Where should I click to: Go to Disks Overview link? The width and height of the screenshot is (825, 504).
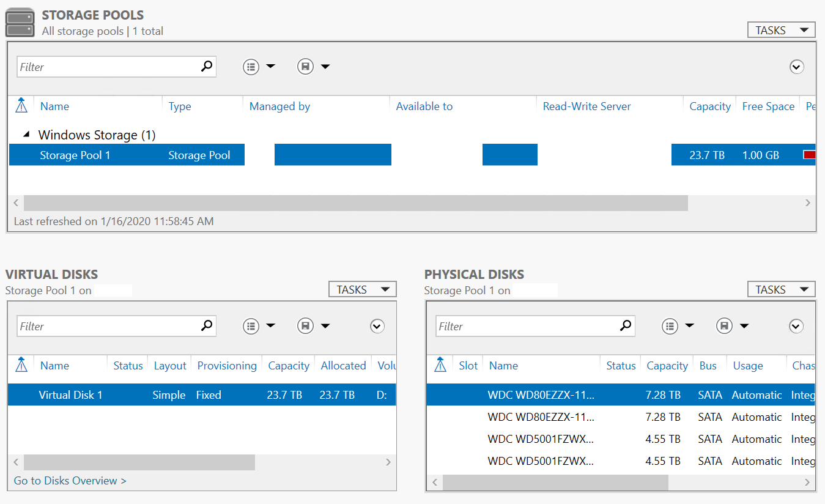[70, 481]
